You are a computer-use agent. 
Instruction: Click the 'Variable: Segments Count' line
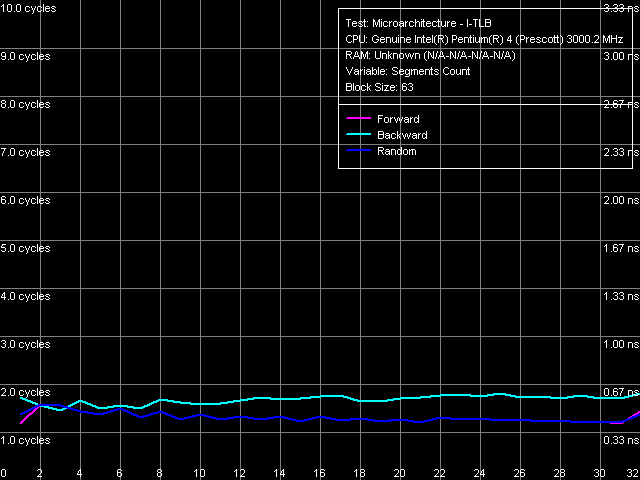pyautogui.click(x=408, y=72)
